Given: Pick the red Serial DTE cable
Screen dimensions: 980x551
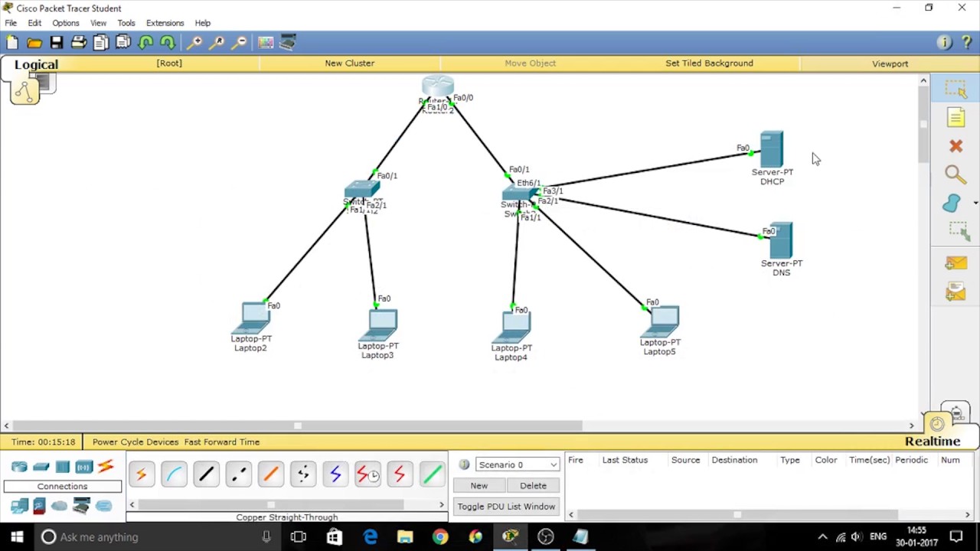Looking at the screenshot, I should coord(400,475).
